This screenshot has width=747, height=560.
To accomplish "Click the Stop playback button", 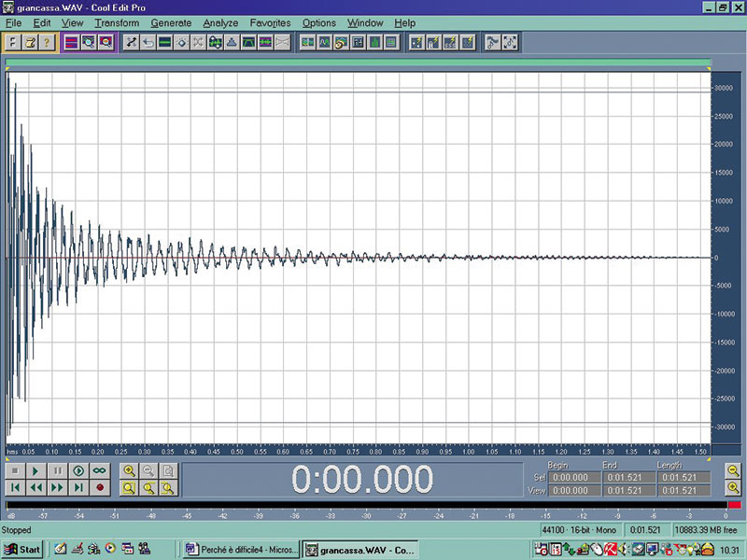I will pos(15,471).
